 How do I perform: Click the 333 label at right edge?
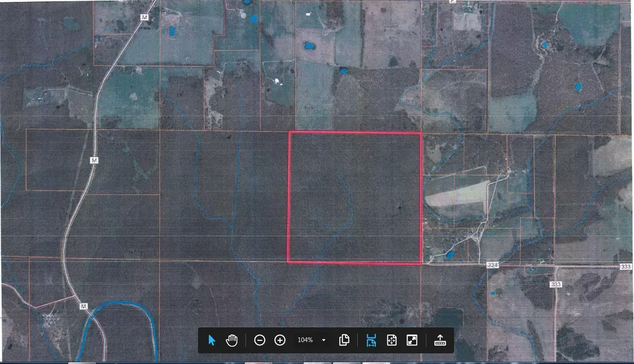(625, 266)
